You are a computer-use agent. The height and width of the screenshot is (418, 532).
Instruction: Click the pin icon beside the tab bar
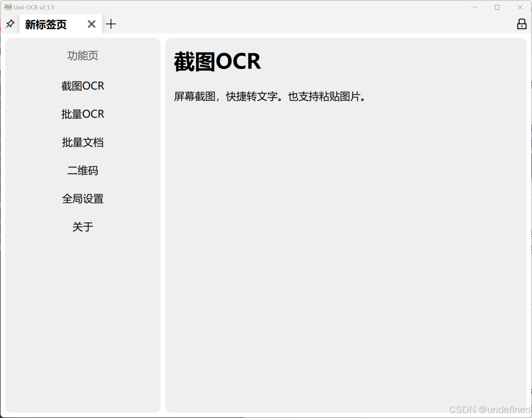coord(10,24)
